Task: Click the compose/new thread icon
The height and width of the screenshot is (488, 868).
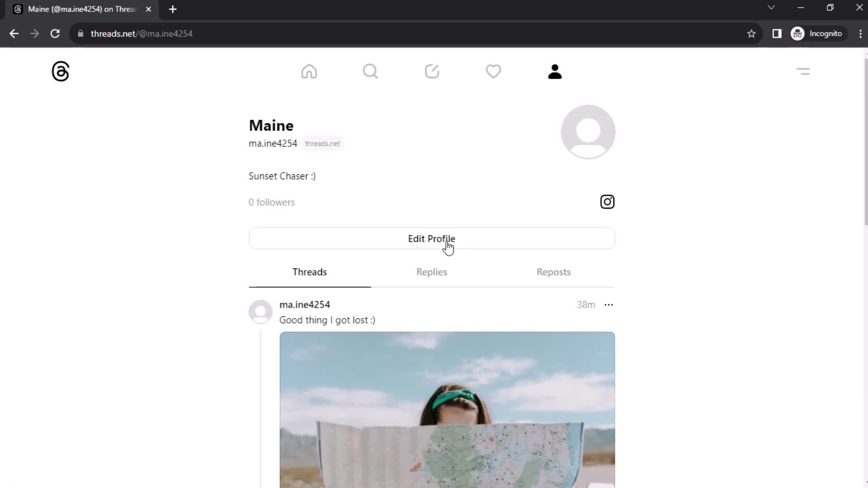Action: click(x=432, y=71)
